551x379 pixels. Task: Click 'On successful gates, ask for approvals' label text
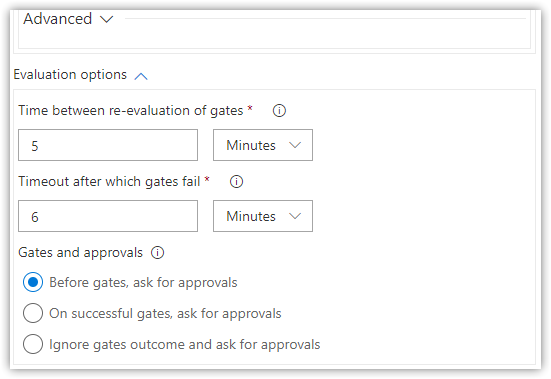pos(165,313)
